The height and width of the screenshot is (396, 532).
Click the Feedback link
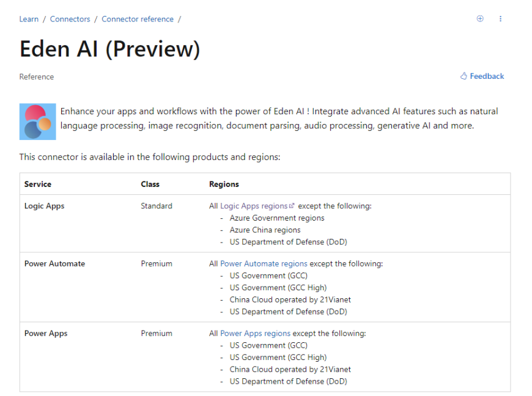pos(486,76)
